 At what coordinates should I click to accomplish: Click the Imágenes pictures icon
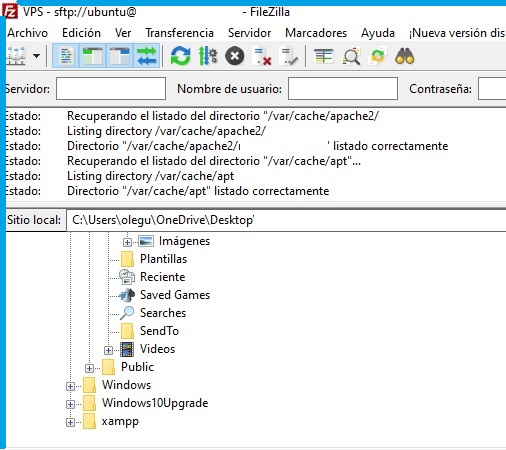(146, 241)
